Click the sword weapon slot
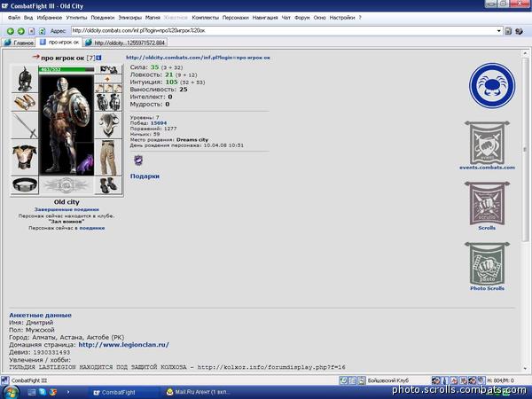 (x=25, y=125)
